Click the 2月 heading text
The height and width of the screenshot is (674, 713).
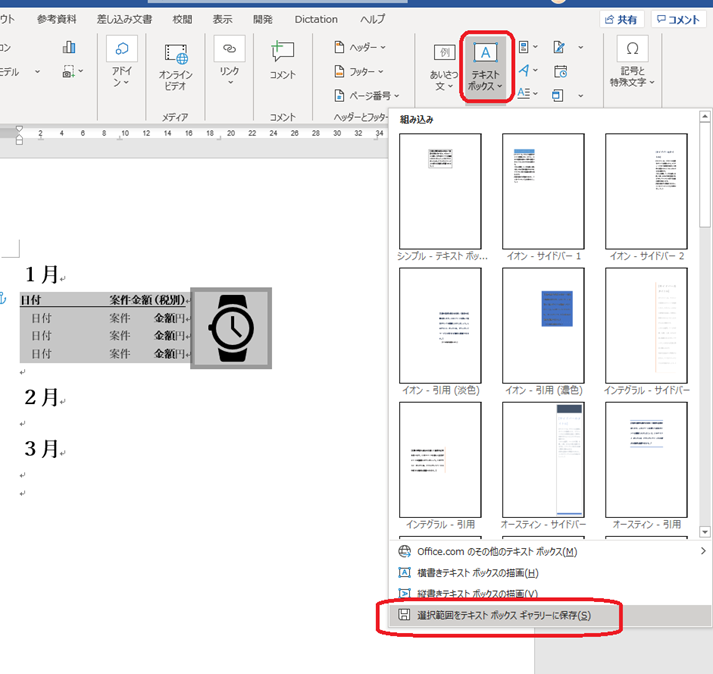tap(41, 397)
